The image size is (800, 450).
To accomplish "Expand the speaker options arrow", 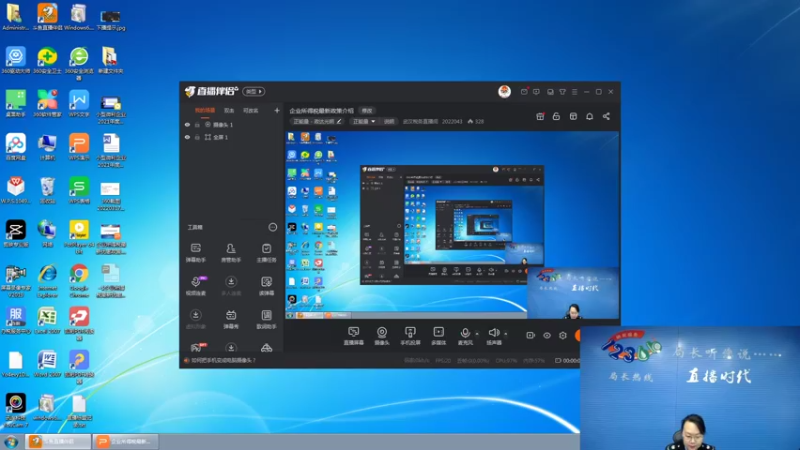I will pos(506,334).
